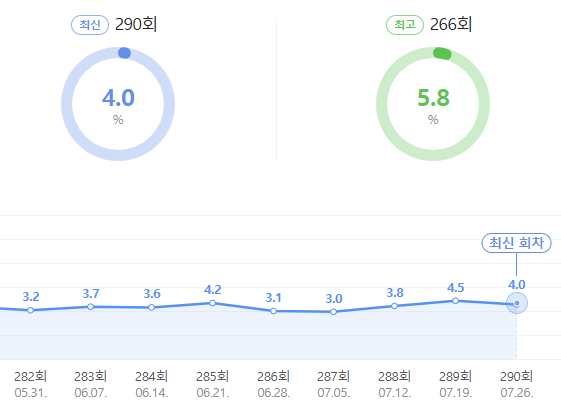Select the 284회 data point on the chart
561x412 pixels.
click(151, 307)
